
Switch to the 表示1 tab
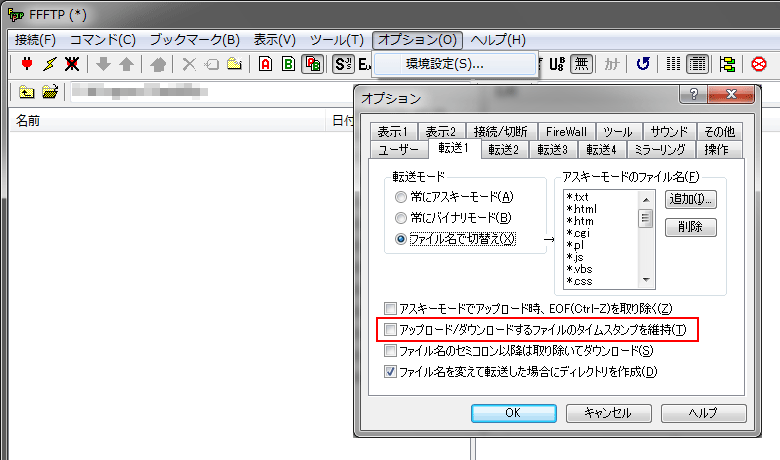coord(392,132)
